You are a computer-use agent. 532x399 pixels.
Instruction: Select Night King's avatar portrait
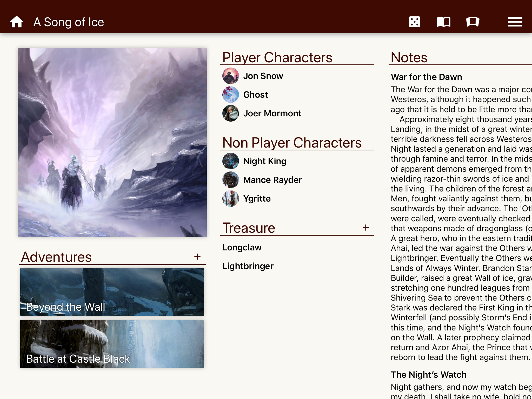(x=230, y=161)
